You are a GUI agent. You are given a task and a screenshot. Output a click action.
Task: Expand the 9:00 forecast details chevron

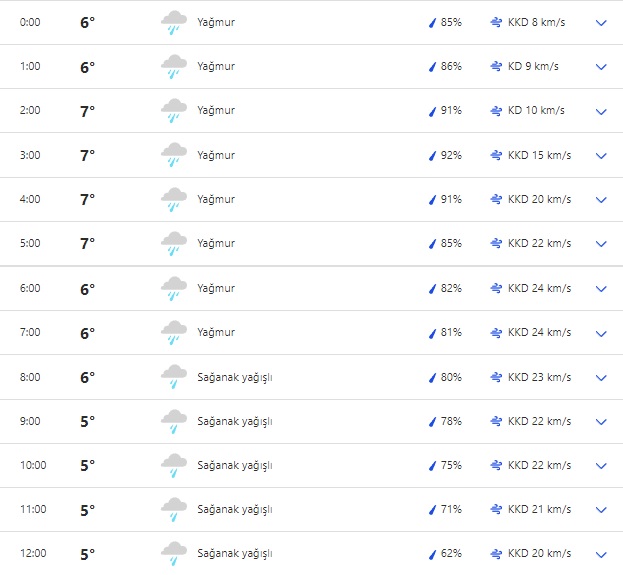(x=601, y=421)
